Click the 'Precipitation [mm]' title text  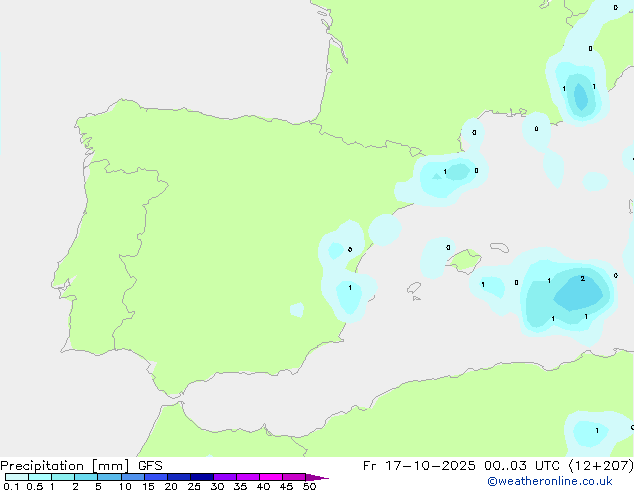[x=65, y=466]
